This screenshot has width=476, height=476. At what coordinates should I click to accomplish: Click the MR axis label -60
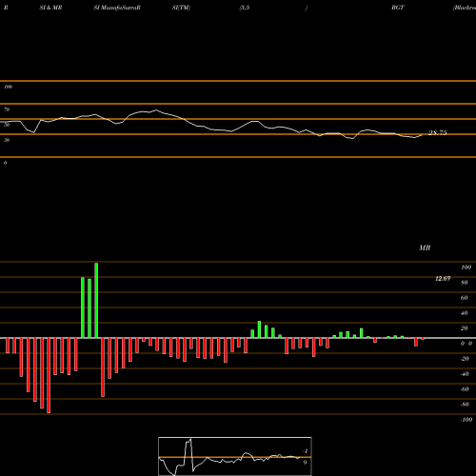coord(465,389)
